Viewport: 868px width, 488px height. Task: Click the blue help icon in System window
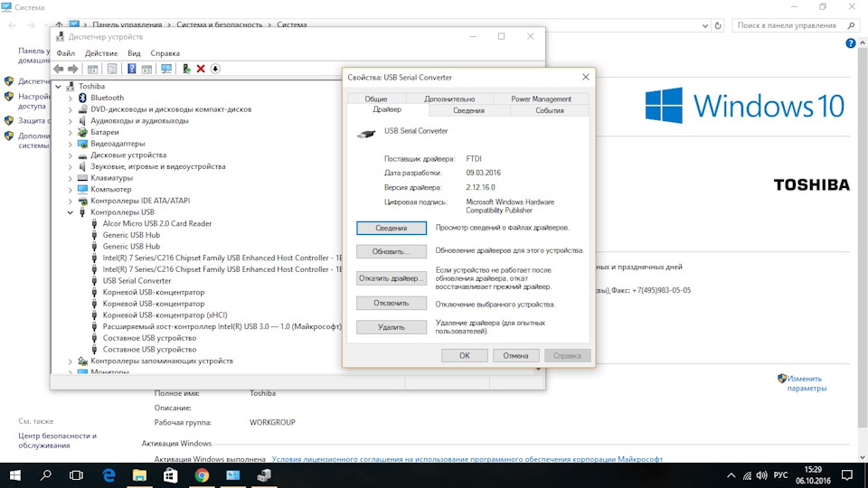click(851, 43)
